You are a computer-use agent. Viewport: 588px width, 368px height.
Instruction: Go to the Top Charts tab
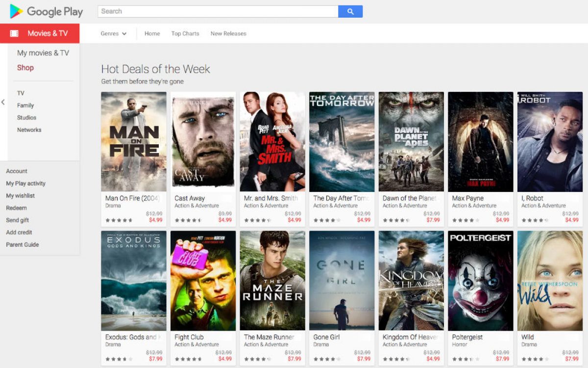pyautogui.click(x=185, y=33)
